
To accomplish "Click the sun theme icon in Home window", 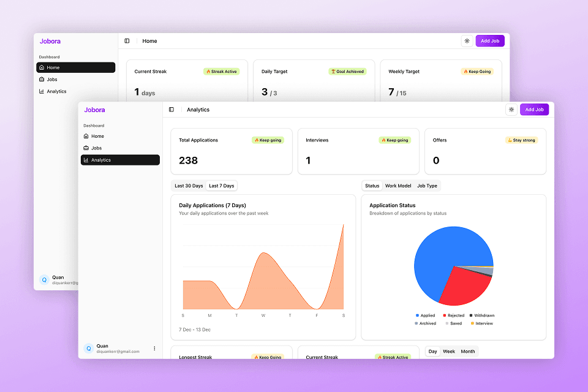I will coord(467,41).
